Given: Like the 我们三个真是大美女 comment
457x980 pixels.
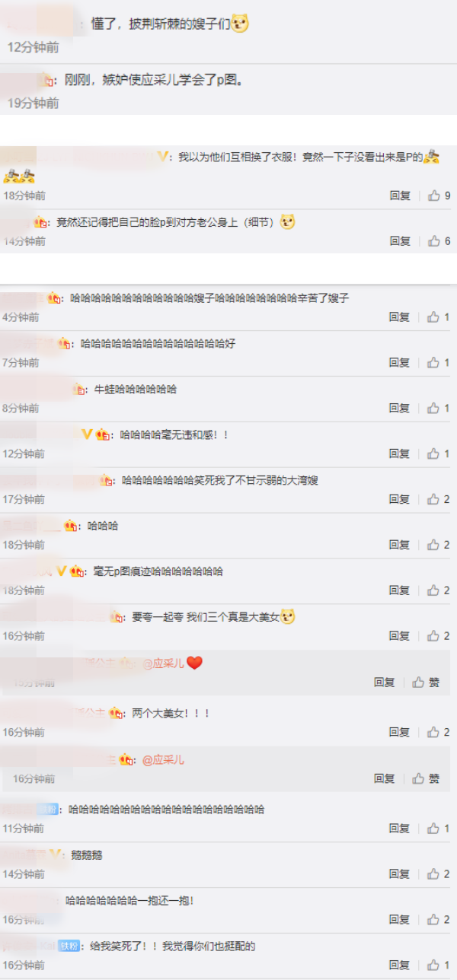Looking at the screenshot, I should (x=439, y=635).
